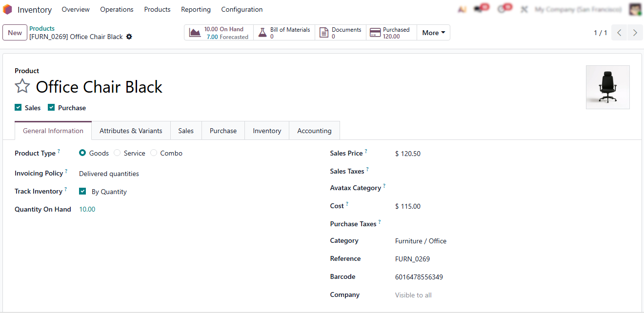644x314 pixels.
Task: Click the office chair product image
Action: point(607,87)
